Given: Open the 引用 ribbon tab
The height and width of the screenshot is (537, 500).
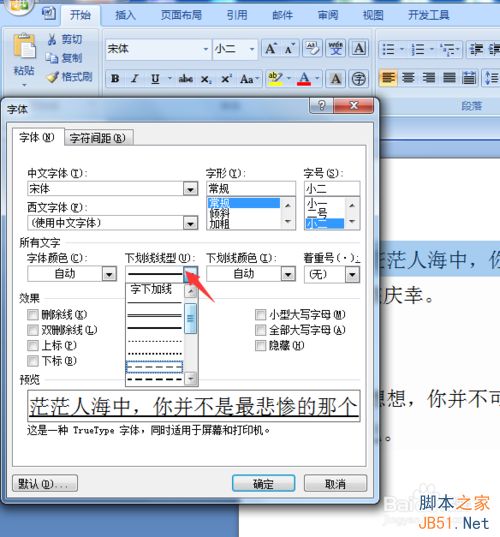Looking at the screenshot, I should 237,15.
